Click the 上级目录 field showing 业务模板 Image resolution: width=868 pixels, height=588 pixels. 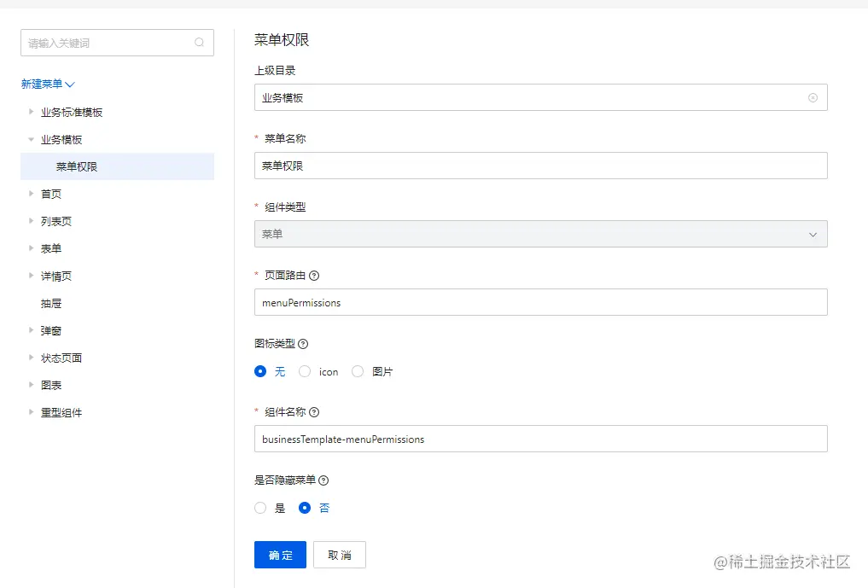click(541, 97)
